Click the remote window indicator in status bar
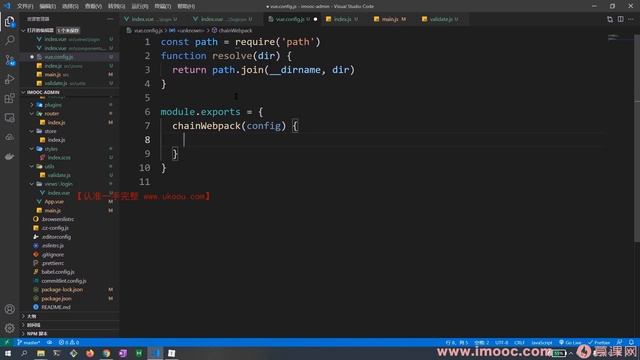The width and height of the screenshot is (640, 360). 7,342
